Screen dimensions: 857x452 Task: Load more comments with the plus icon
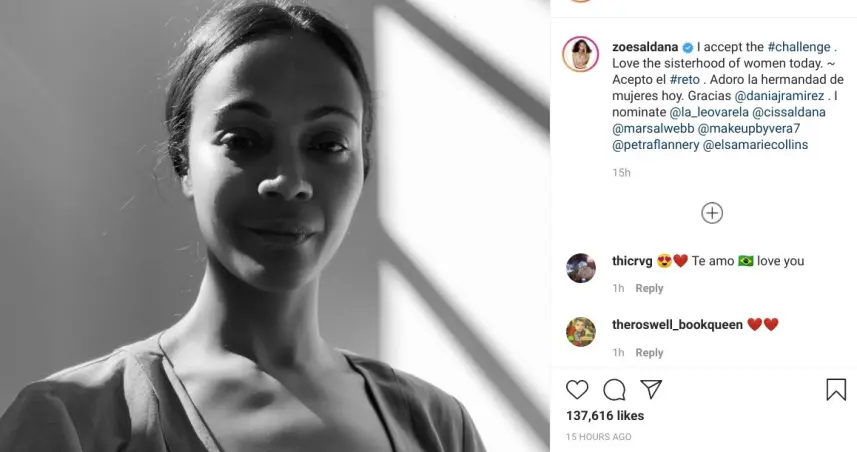(712, 213)
